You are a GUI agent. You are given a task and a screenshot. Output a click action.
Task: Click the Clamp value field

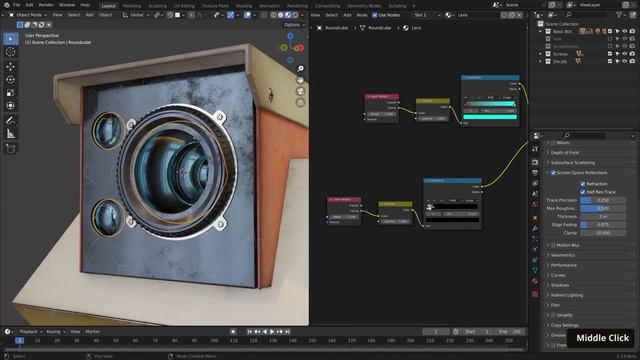click(603, 233)
